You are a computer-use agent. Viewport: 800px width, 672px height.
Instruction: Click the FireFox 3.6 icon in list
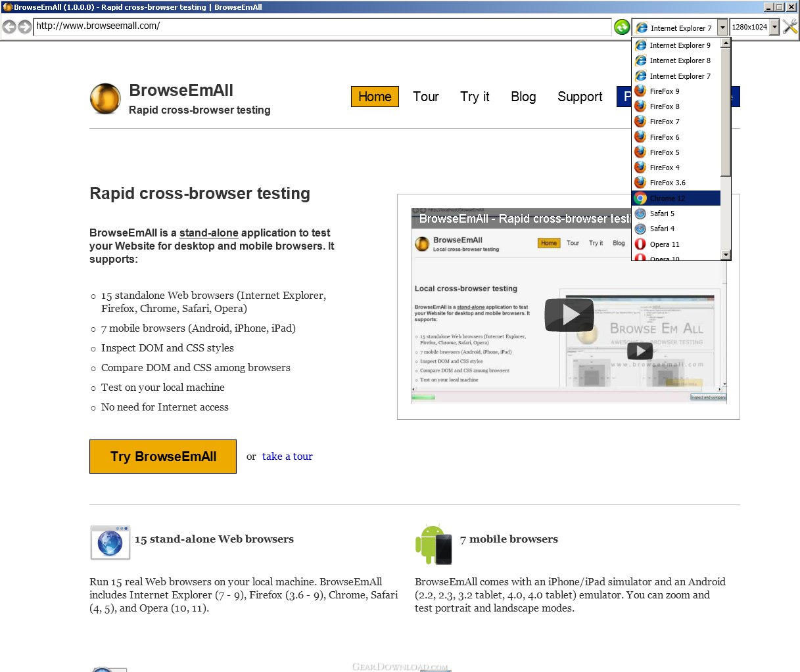point(640,182)
